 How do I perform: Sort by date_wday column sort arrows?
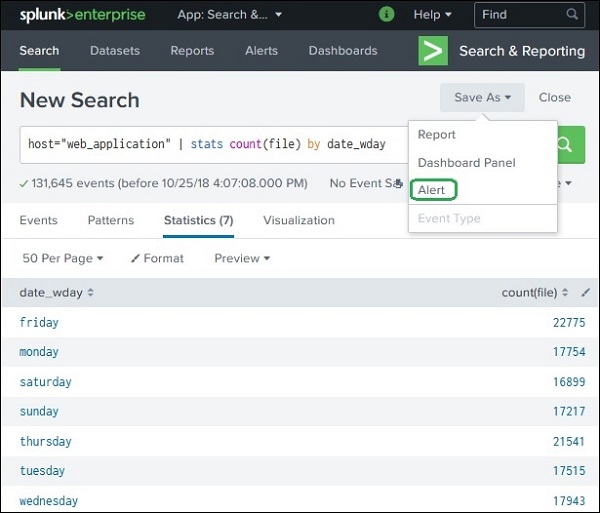pyautogui.click(x=91, y=293)
